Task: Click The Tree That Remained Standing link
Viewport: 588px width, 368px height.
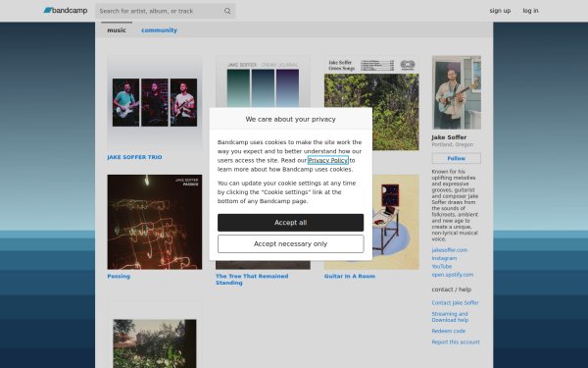Action: coord(252,279)
